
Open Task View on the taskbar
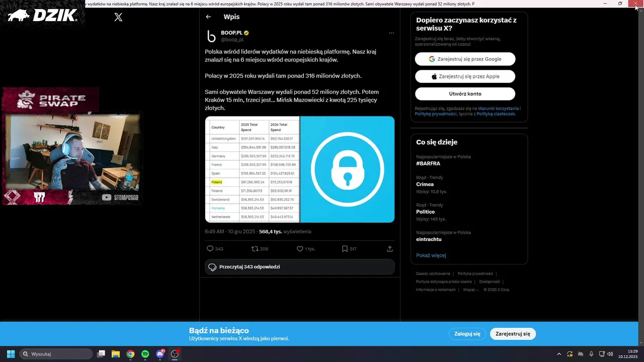[101, 354]
